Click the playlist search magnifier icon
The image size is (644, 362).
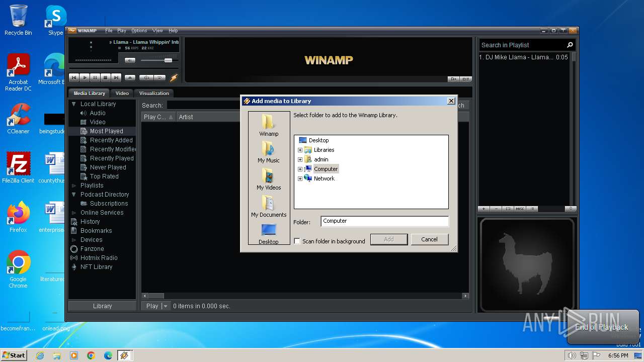coord(570,45)
